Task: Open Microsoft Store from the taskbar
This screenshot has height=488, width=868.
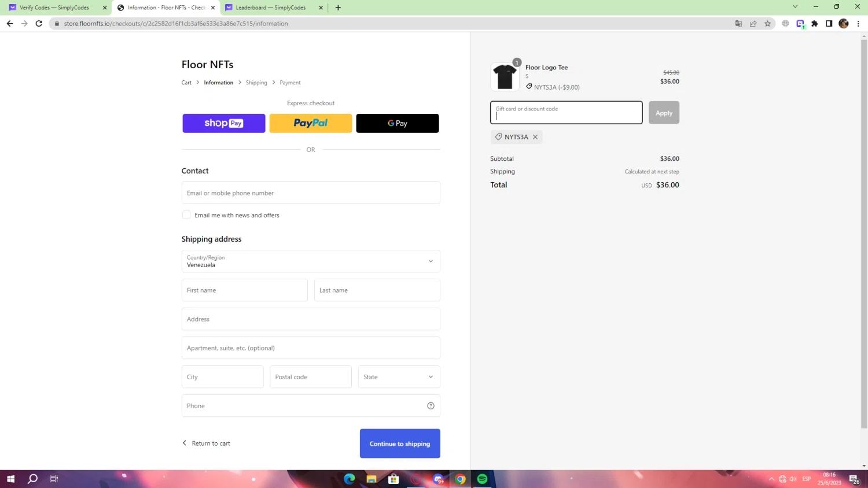Action: pos(393,479)
